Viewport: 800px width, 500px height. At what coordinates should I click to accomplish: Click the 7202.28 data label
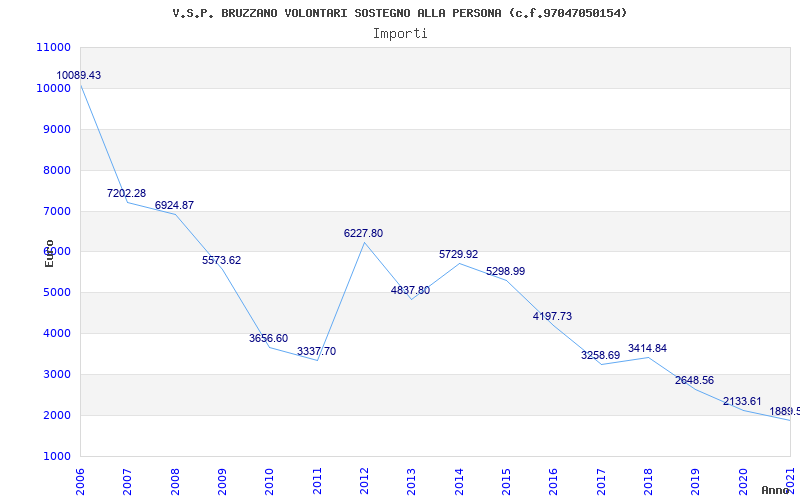tap(127, 193)
